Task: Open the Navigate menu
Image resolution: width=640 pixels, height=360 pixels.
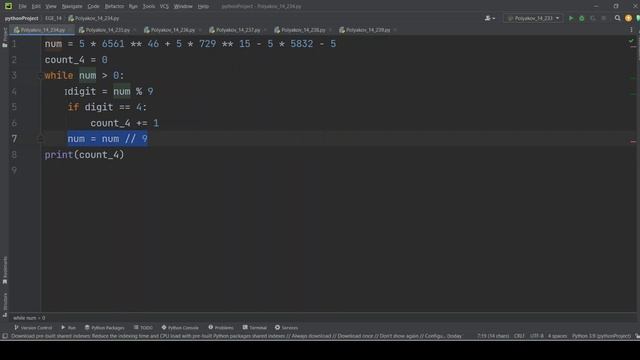Action: [x=72, y=6]
